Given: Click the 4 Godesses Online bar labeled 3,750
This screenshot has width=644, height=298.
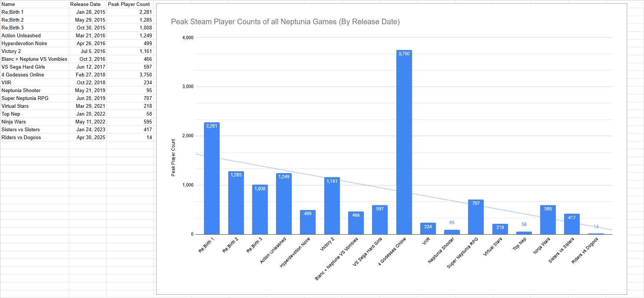Looking at the screenshot, I should coord(404,142).
